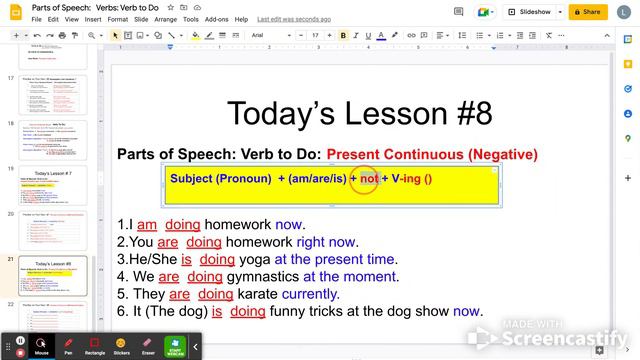The width and height of the screenshot is (640, 360).
Task: Open Google Keep side panel
Action: tap(628, 64)
